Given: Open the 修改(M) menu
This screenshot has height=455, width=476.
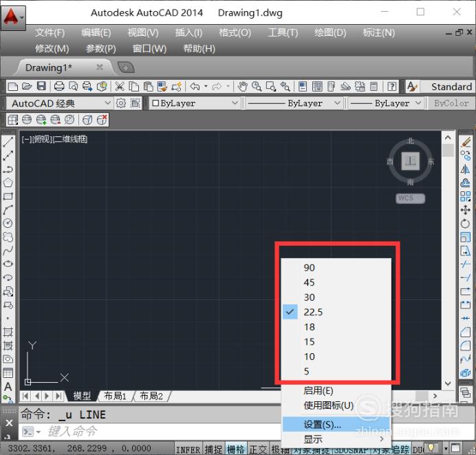Looking at the screenshot, I should click(x=52, y=49).
